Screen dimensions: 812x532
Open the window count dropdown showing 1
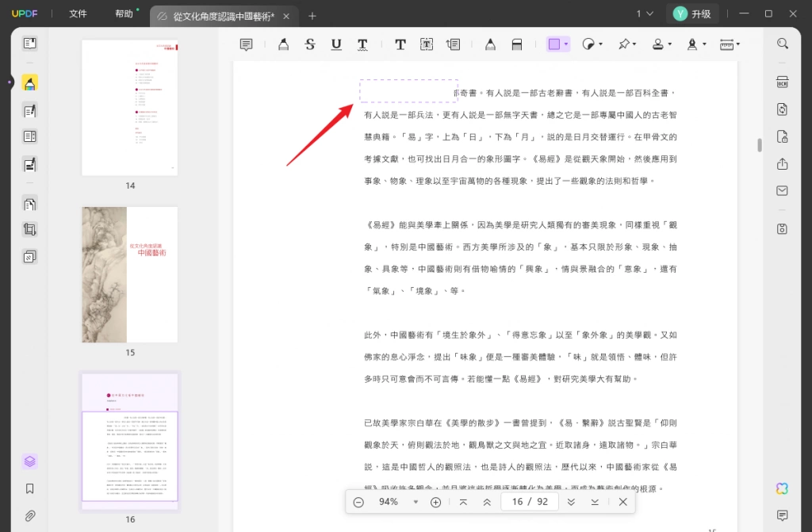point(645,14)
